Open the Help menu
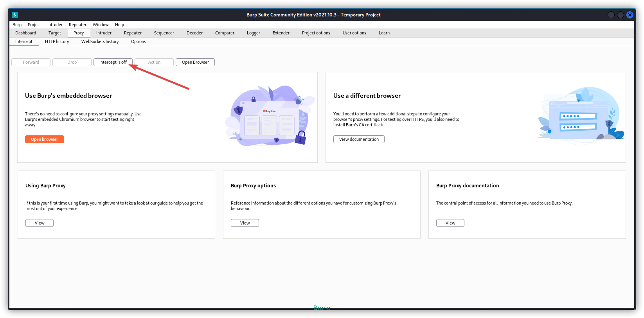Screen dimensions: 644x318 tap(119, 25)
